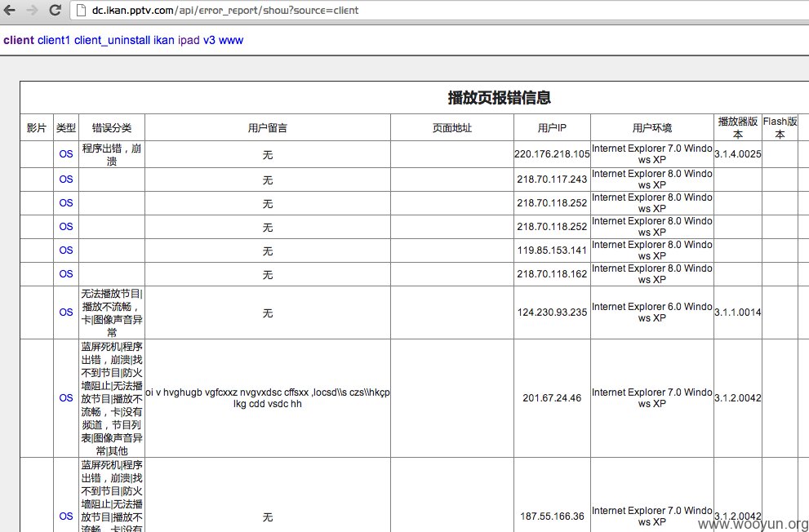Click the error category 无法播放节目|播放不流畅
Viewport: 809px width, 532px height.
point(112,313)
